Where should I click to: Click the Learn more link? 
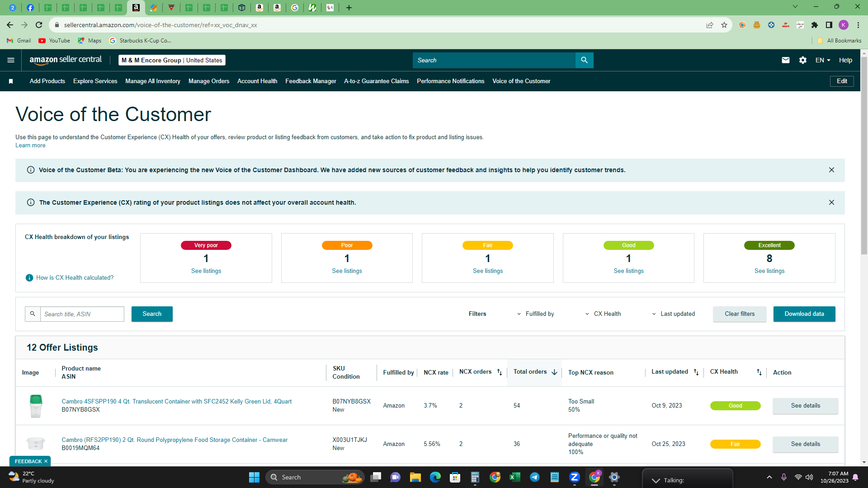click(x=30, y=145)
